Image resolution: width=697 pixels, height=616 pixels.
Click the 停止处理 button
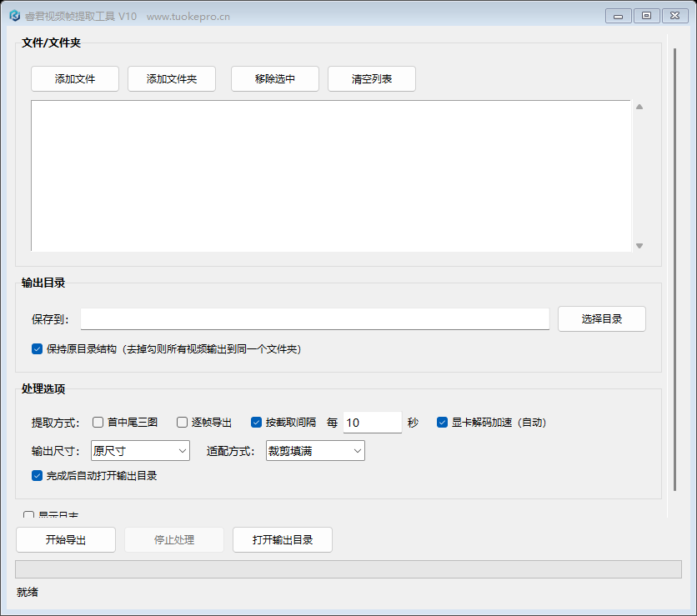tap(174, 539)
